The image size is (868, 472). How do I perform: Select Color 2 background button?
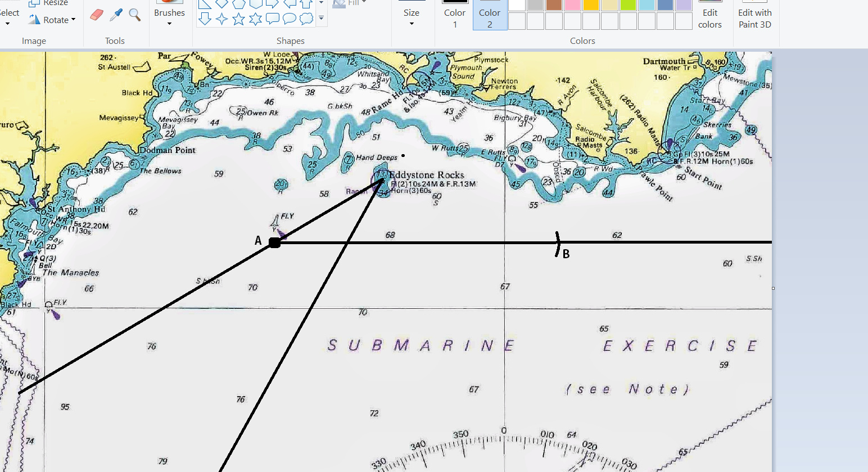(x=490, y=15)
